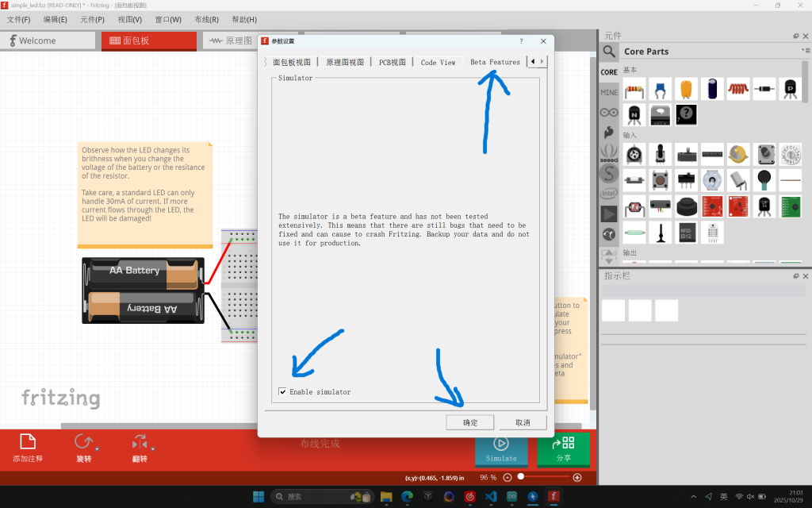The height and width of the screenshot is (508, 812).
Task: Open the Core Parts bin options menu
Action: 806,51
